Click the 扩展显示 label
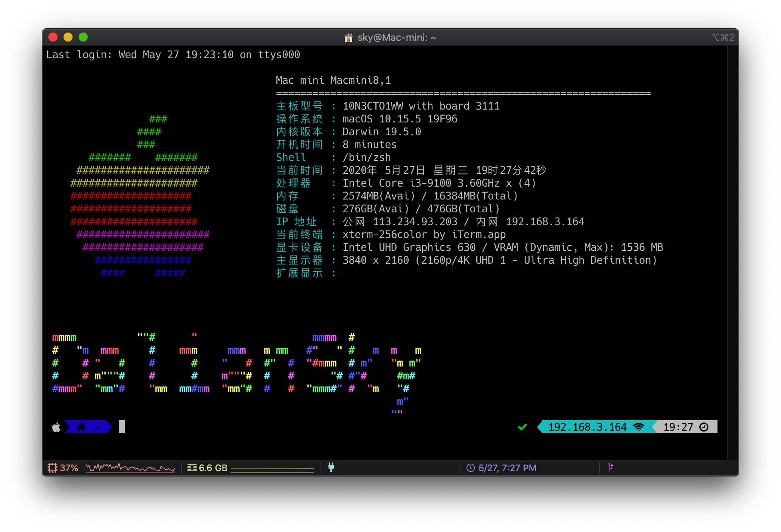 pos(299,273)
